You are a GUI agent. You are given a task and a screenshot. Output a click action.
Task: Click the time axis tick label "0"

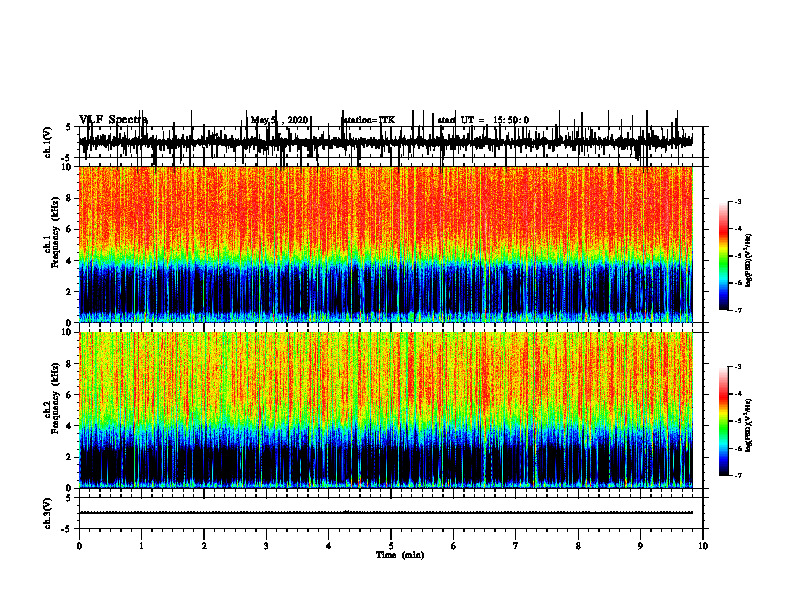coord(79,546)
